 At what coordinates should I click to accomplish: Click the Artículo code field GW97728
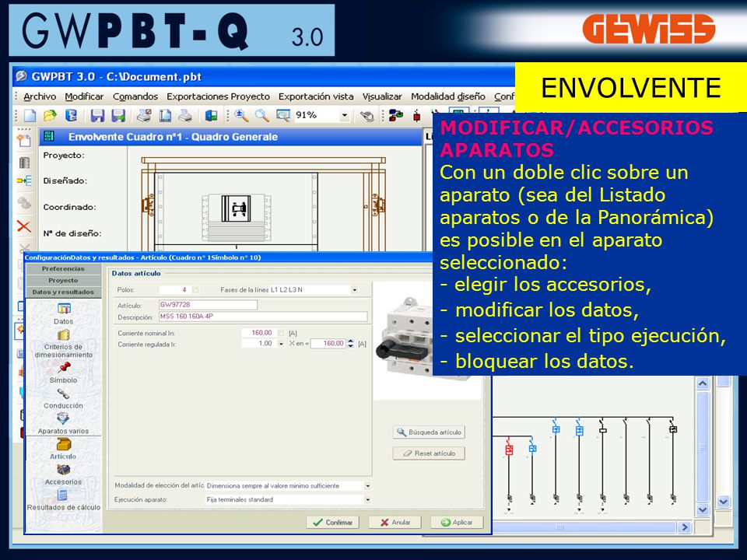point(208,305)
